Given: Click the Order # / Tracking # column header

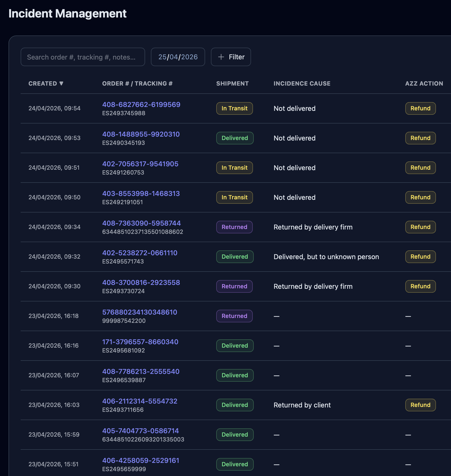Looking at the screenshot, I should 137,83.
